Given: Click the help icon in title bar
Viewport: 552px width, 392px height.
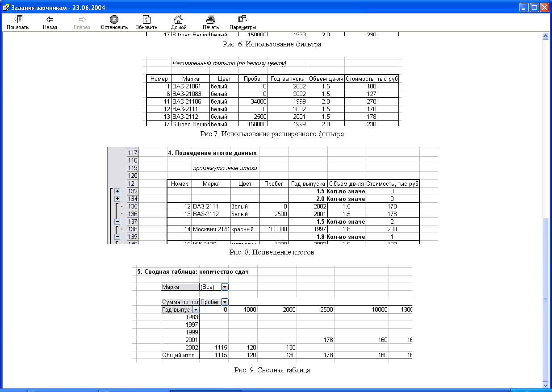Looking at the screenshot, I should coord(5,7).
